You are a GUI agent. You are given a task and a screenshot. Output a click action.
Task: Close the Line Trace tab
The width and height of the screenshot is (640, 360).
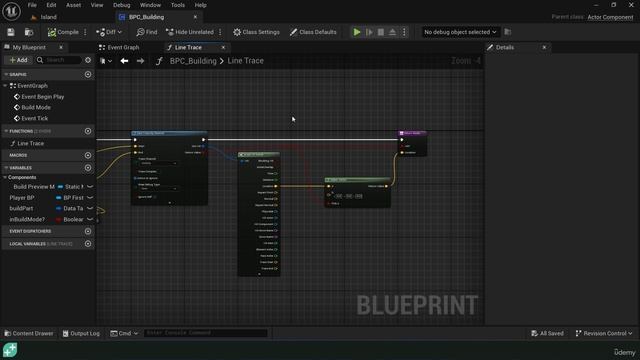point(223,47)
